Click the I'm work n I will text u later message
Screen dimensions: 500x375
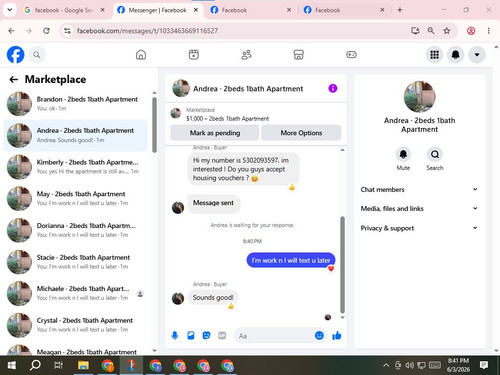[291, 260]
